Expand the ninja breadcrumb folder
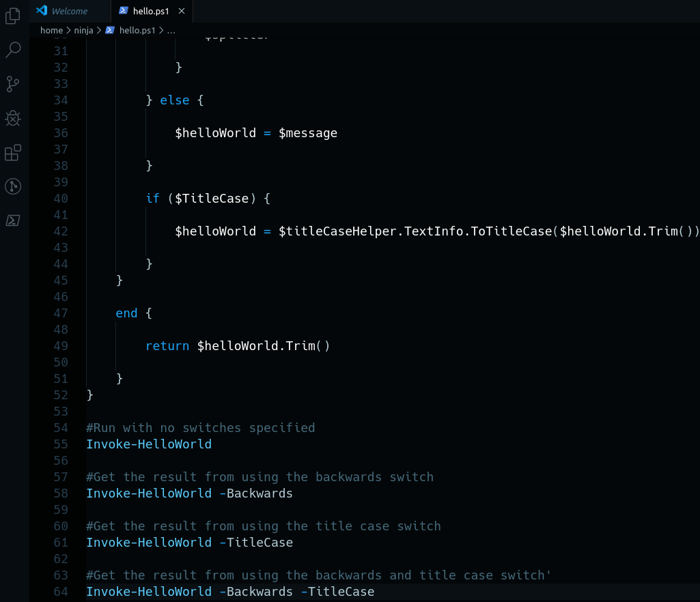Viewport: 700px width, 602px height. click(83, 31)
